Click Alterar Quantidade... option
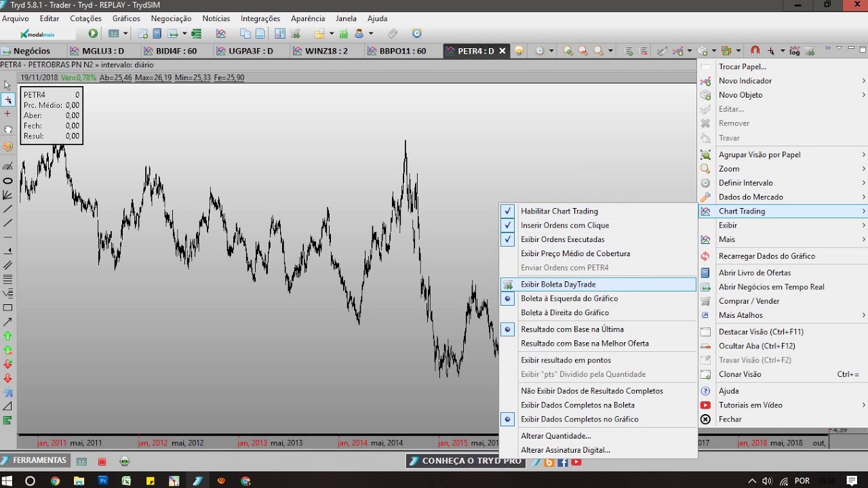The image size is (868, 488). click(x=597, y=436)
